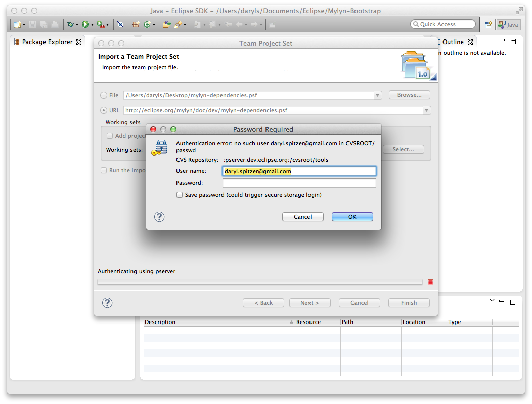Click the Open Perspective icon
532x404 pixels.
pos(488,25)
